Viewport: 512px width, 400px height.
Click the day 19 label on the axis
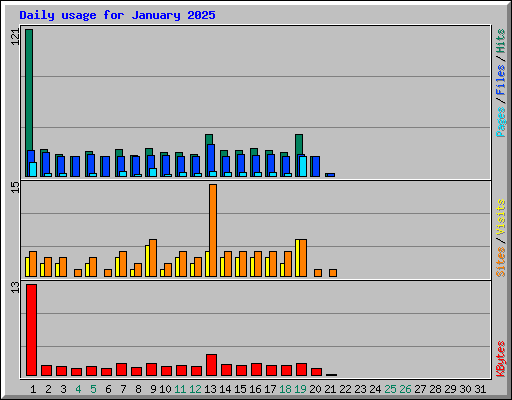point(300,389)
